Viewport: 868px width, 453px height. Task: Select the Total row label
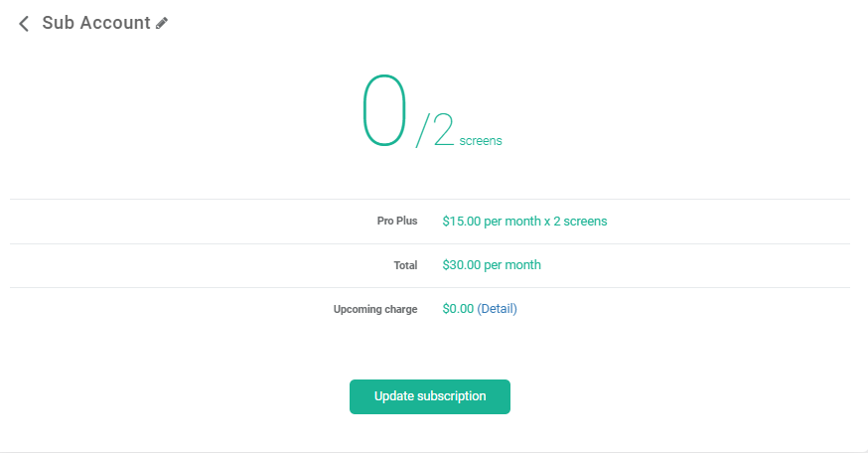[405, 265]
